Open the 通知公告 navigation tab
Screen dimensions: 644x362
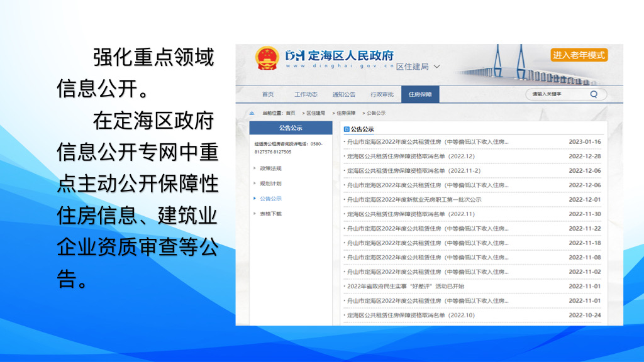(x=344, y=94)
